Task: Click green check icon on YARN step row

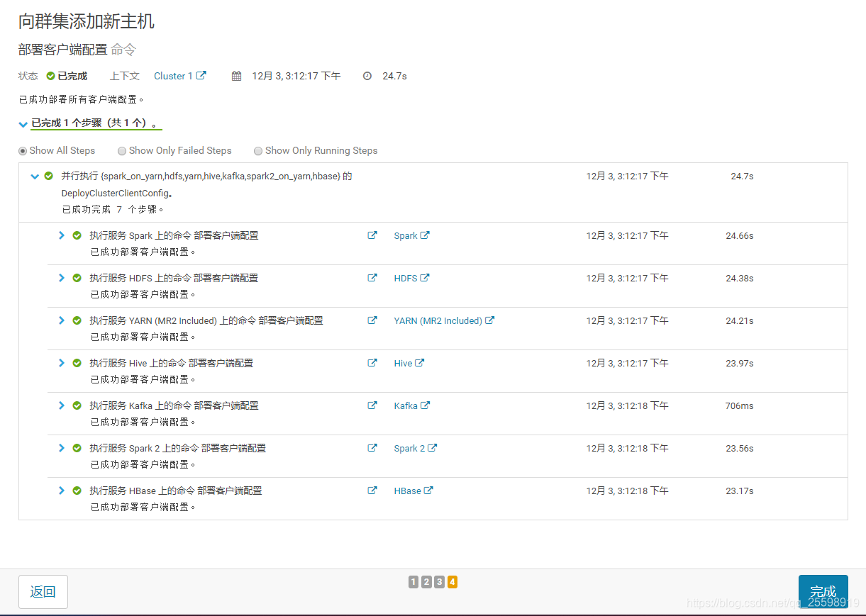Action: click(x=77, y=320)
